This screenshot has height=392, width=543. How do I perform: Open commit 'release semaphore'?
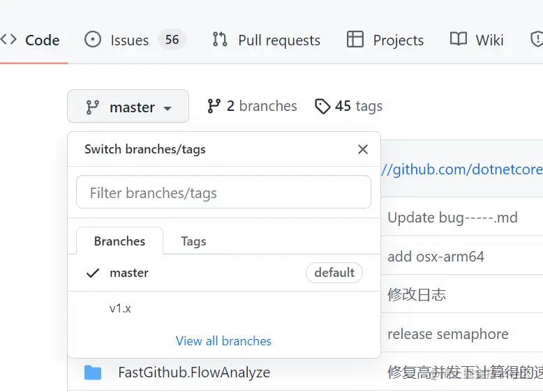click(448, 334)
